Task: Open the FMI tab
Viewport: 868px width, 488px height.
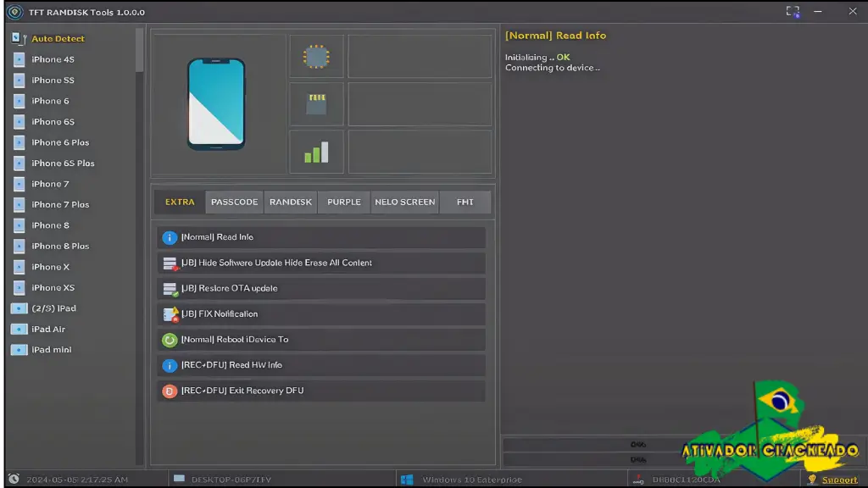Action: tap(465, 202)
